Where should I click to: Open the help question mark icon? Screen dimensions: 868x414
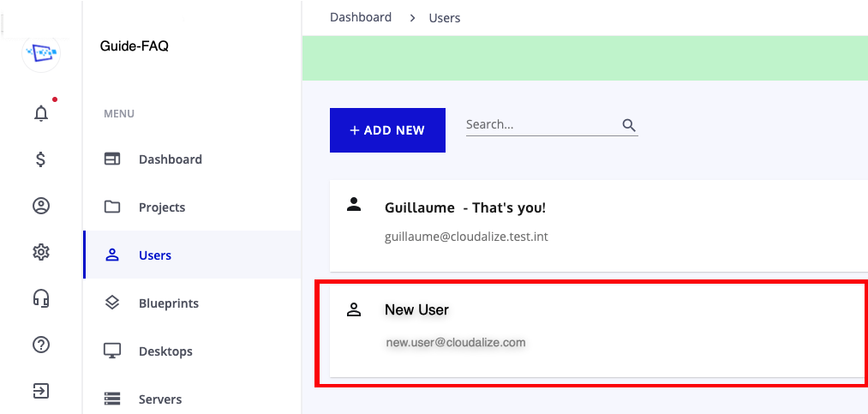tap(41, 345)
